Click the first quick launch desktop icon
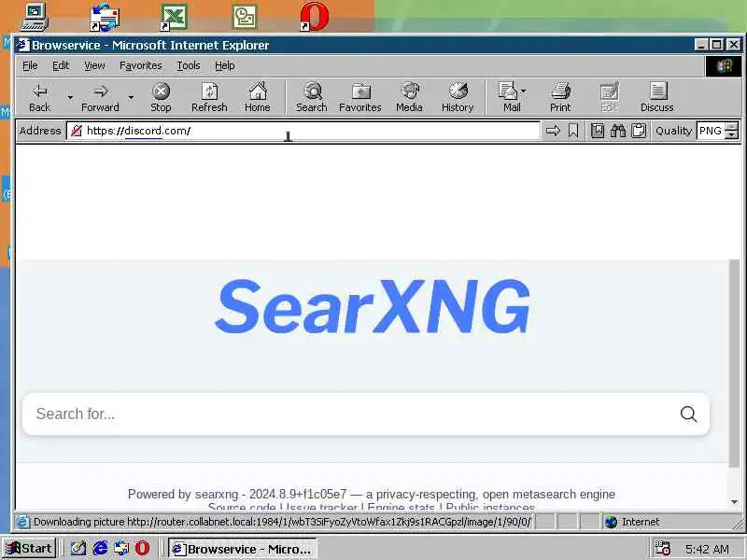Viewport: 747px width, 560px height. [x=78, y=548]
